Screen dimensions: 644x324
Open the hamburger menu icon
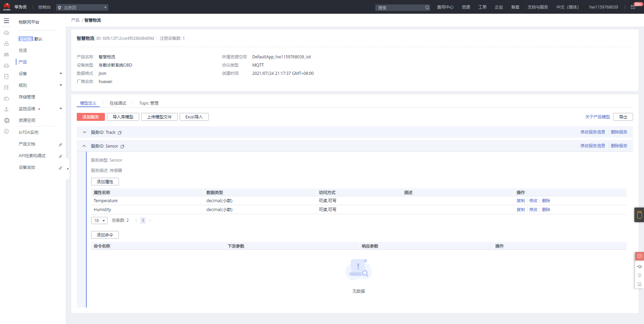click(6, 21)
